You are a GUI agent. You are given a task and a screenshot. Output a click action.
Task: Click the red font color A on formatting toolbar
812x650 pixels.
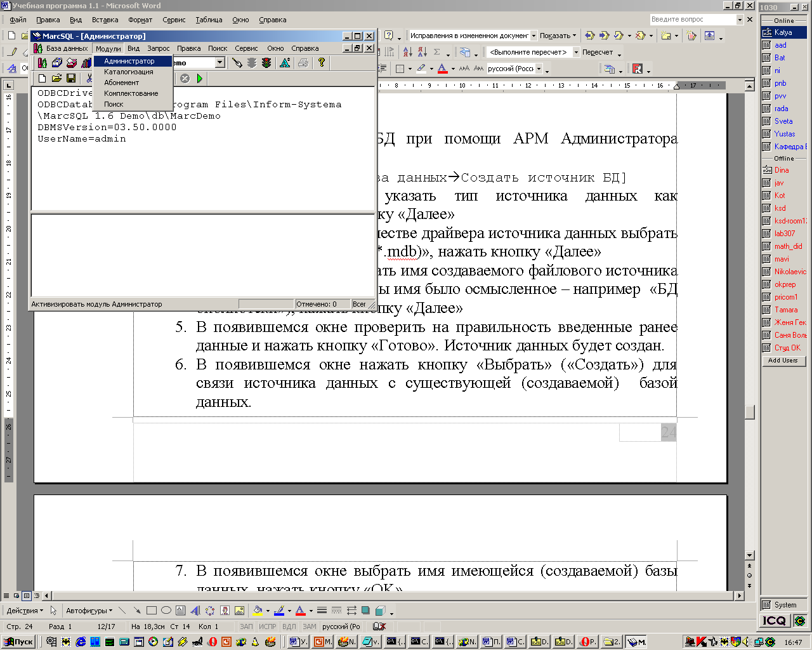[442, 69]
